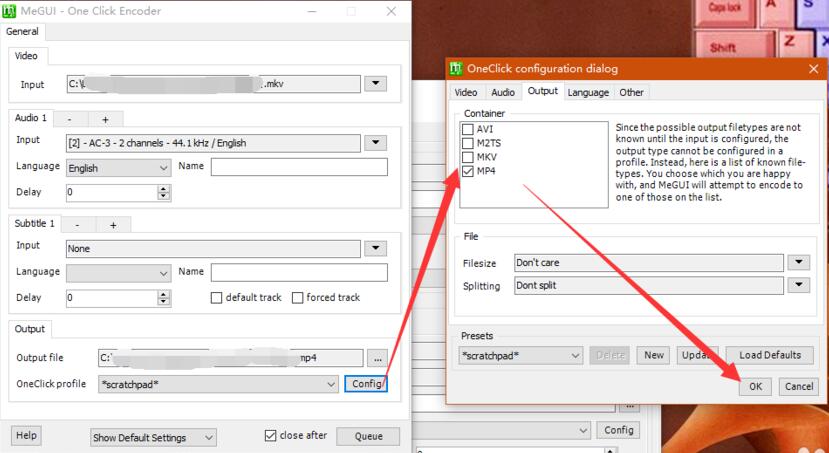
Task: Select the Subtitle 1 track tab
Action: pos(34,224)
